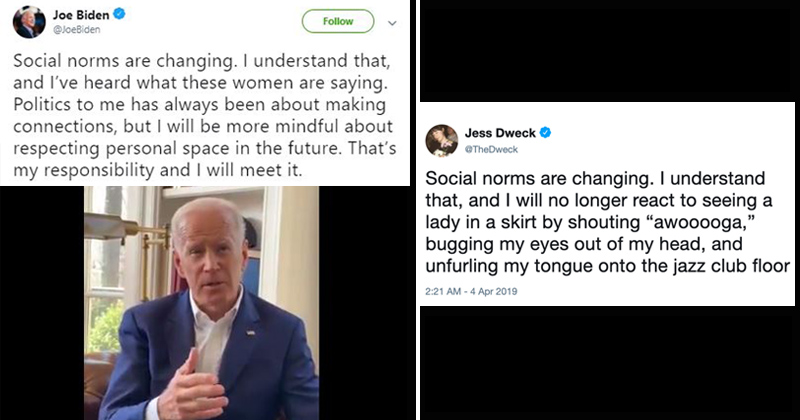Open the @TheDweck handle link
800x420 pixels.
(491, 150)
